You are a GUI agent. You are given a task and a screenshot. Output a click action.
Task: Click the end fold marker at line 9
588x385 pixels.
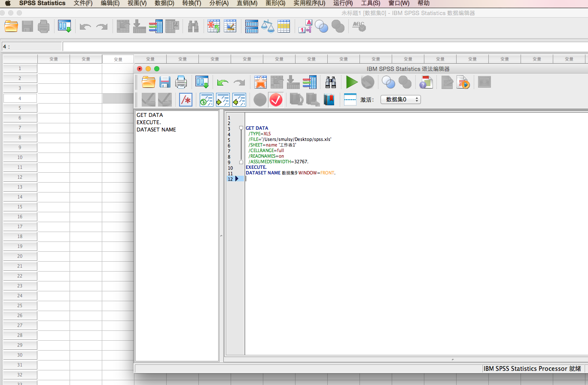click(x=241, y=162)
